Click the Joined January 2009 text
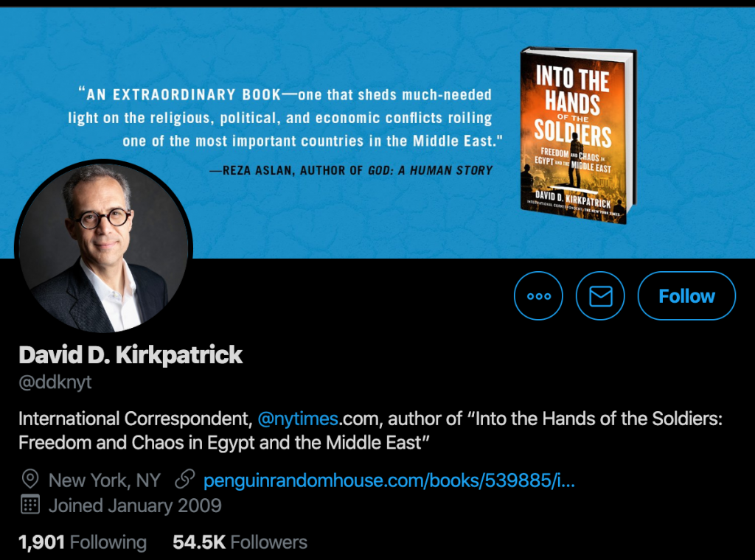 (x=135, y=505)
